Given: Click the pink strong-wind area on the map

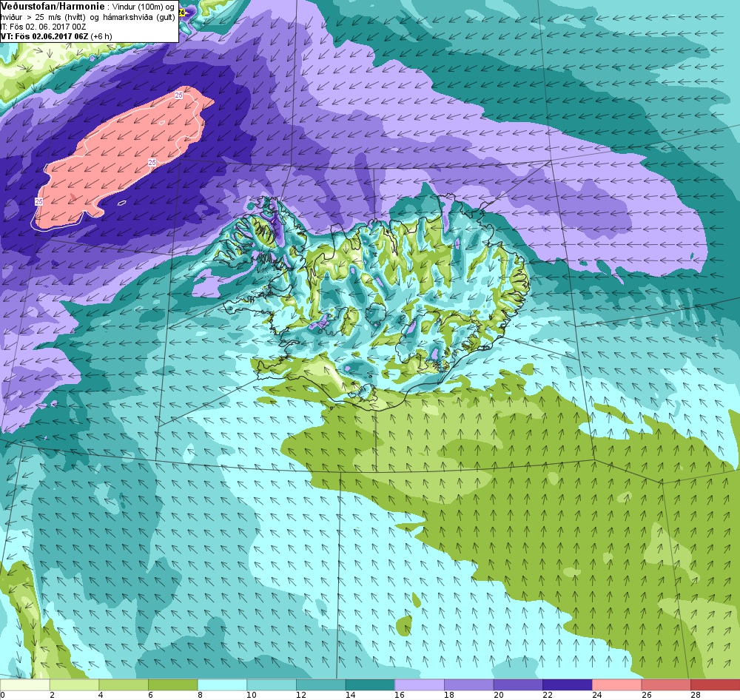Looking at the screenshot, I should pyautogui.click(x=123, y=156).
